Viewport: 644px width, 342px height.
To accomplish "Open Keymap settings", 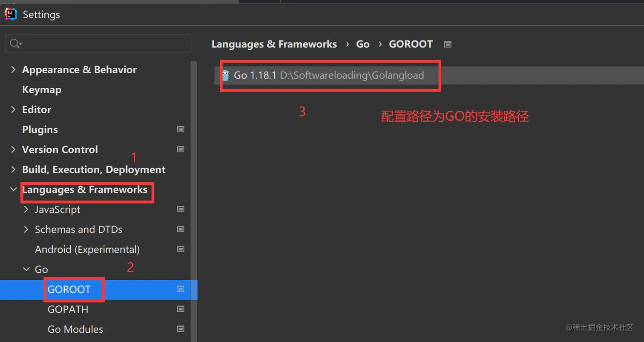I will click(x=42, y=89).
